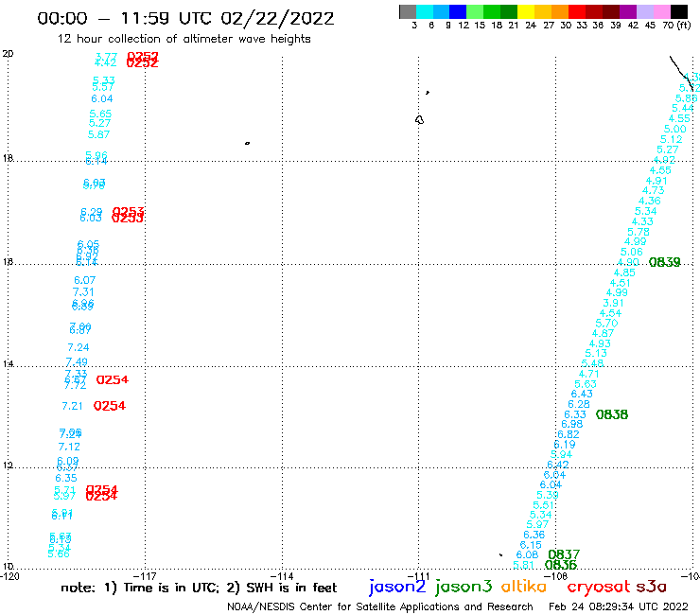Viewport: 700px width, 615px height.
Task: Click the wave height value "5.70"
Action: click(606, 323)
